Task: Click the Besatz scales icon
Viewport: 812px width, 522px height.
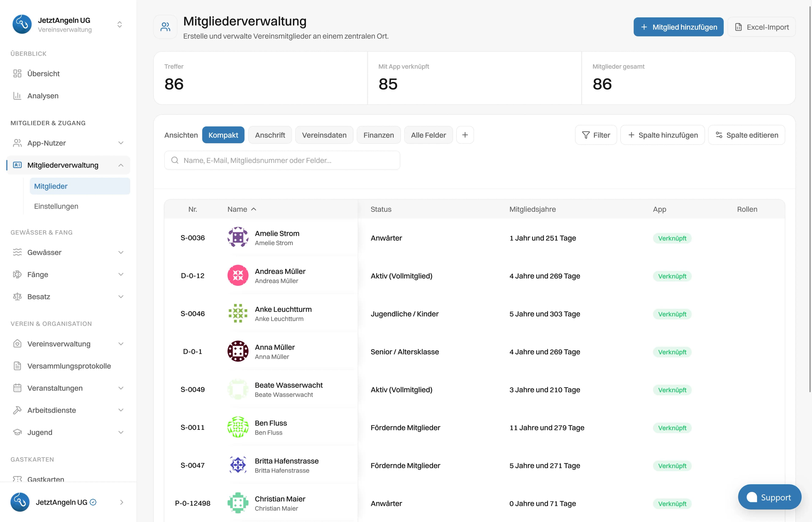Action: click(17, 297)
